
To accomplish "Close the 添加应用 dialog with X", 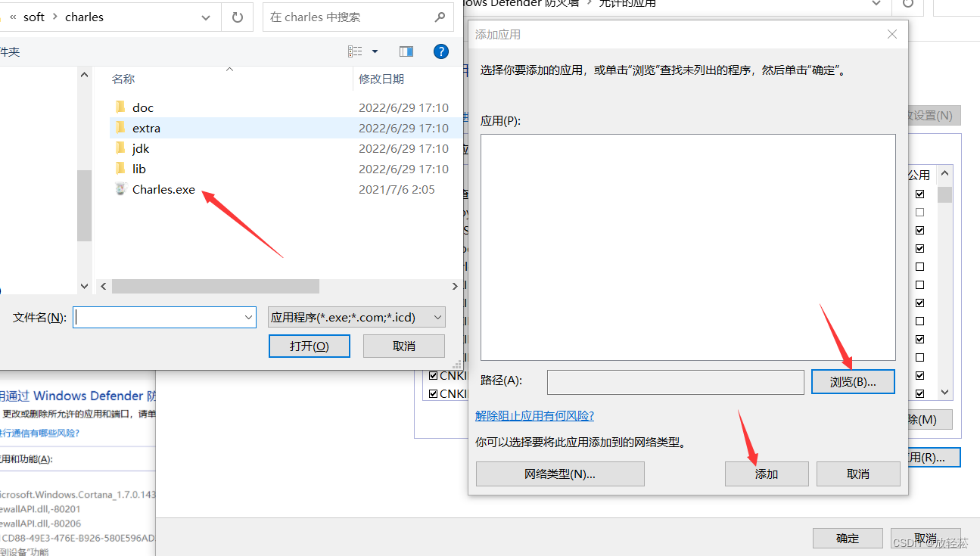I will point(892,34).
